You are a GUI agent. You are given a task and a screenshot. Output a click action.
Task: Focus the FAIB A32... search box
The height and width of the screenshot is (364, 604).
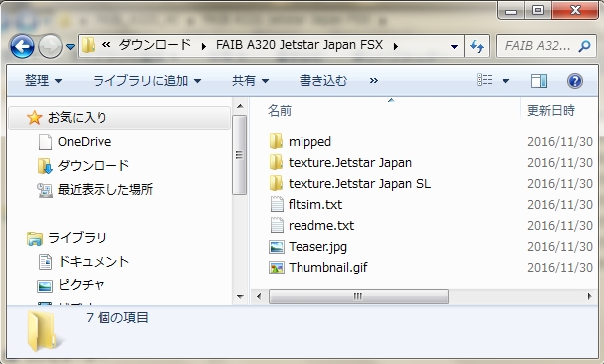537,46
